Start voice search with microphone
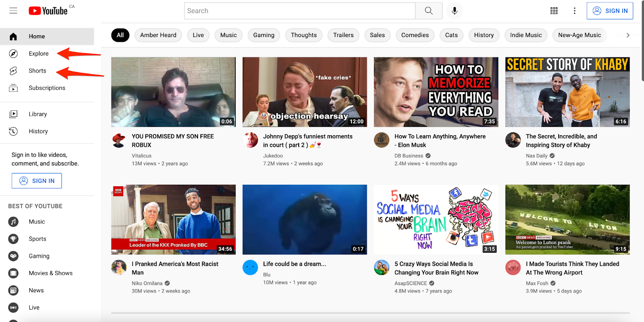The image size is (644, 322). point(454,11)
